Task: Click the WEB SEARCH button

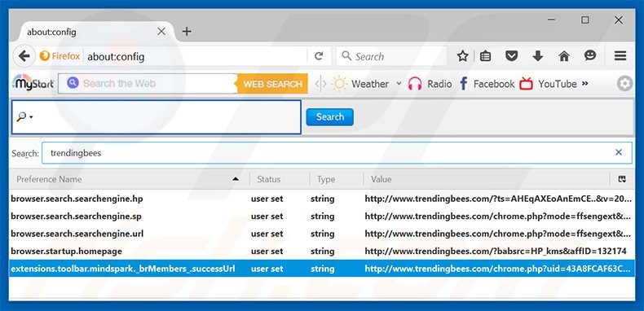Action: click(x=272, y=84)
